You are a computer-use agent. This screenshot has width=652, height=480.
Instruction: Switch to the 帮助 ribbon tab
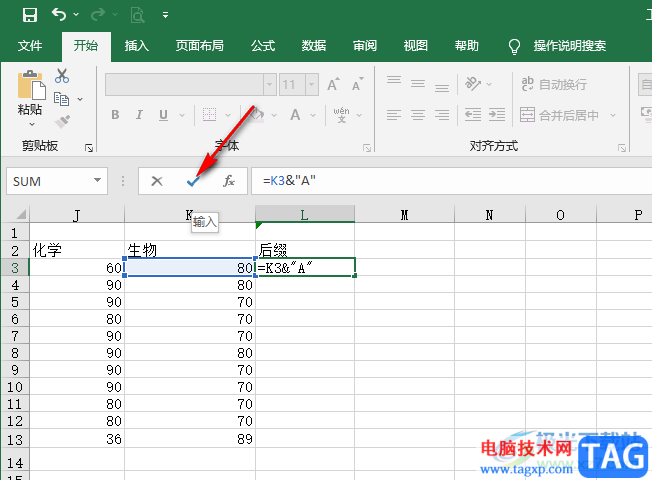coord(467,45)
